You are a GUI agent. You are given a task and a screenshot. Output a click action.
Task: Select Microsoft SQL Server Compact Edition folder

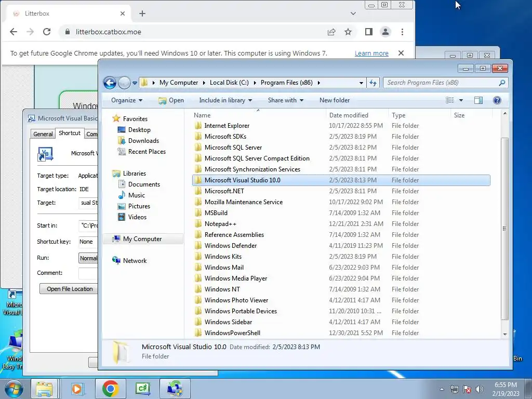(257, 158)
